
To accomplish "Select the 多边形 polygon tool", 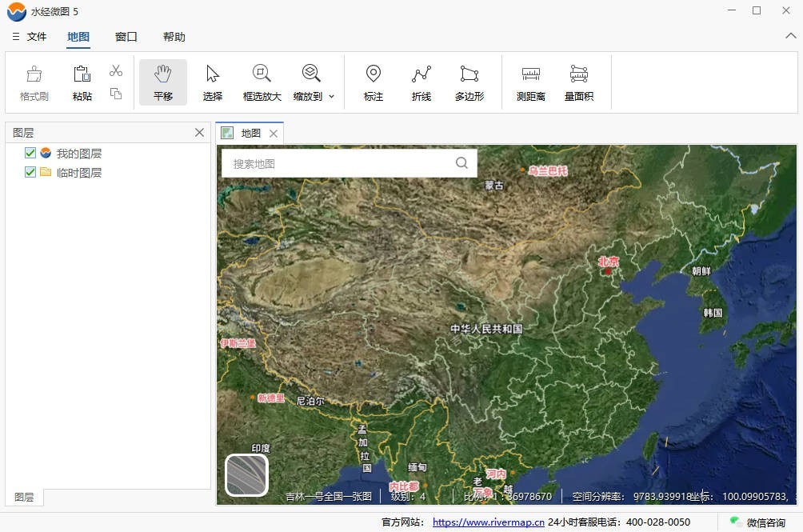I will point(469,82).
